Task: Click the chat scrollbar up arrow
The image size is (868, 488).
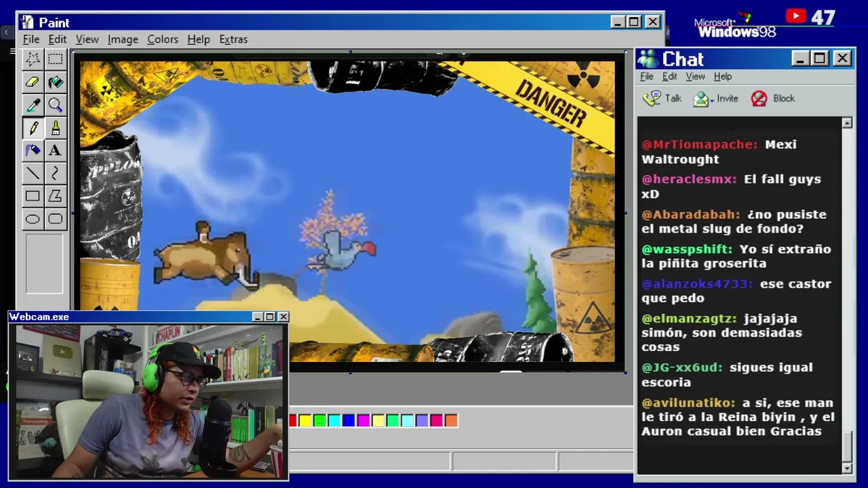Action: [847, 123]
